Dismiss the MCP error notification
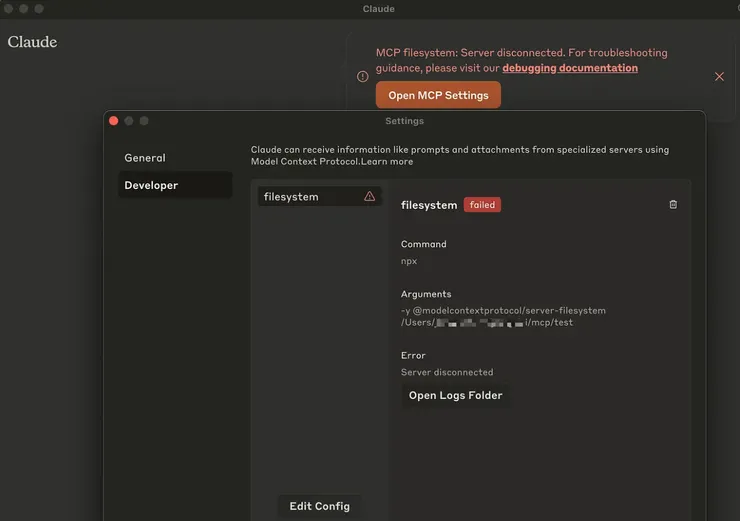 point(719,76)
